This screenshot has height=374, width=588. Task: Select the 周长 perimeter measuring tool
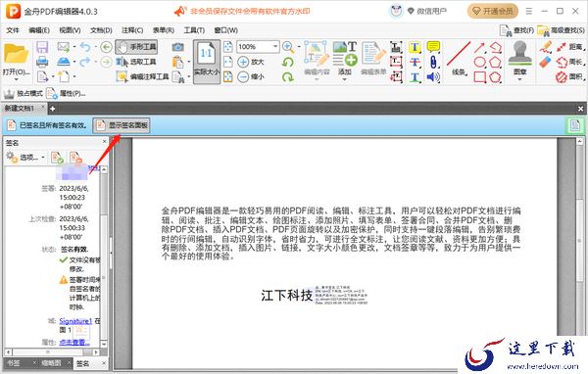point(570,62)
